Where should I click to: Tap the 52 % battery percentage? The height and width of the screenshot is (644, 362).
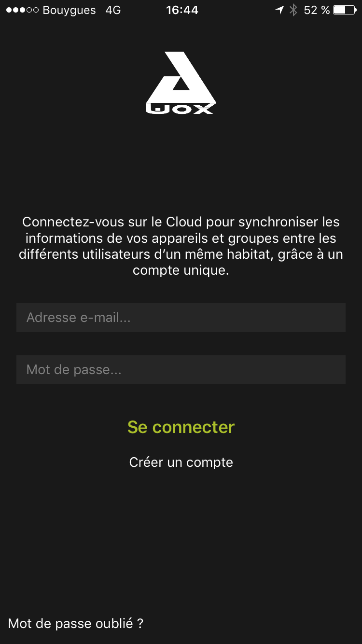click(x=317, y=10)
